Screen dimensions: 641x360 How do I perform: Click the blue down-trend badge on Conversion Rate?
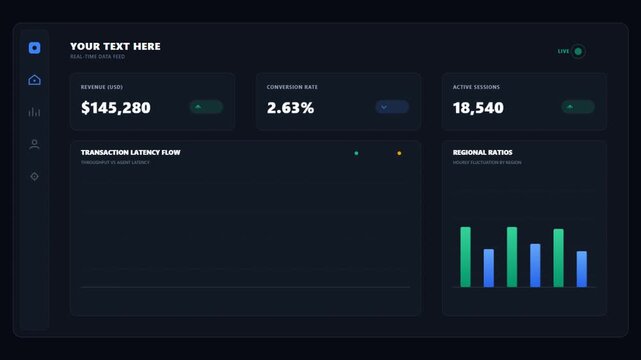pos(392,107)
